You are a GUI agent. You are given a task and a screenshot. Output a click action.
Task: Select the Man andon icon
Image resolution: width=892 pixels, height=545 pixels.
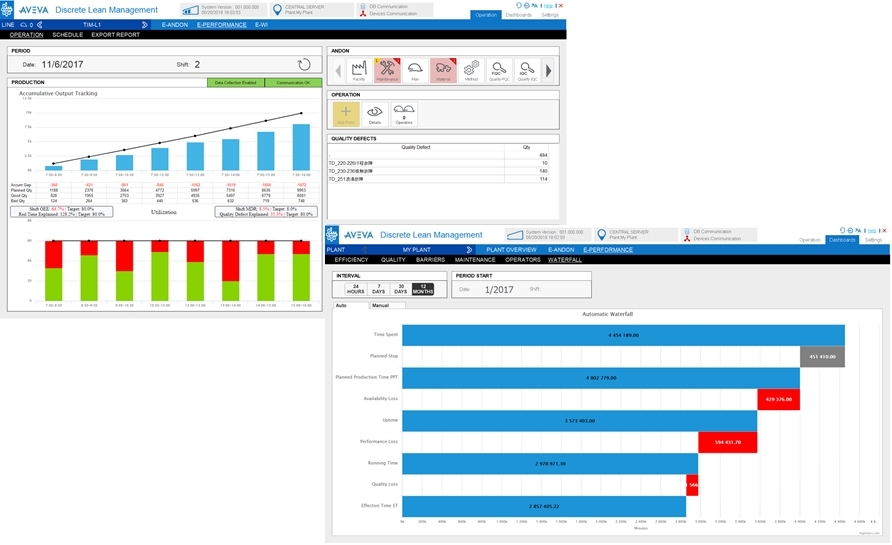tap(415, 71)
